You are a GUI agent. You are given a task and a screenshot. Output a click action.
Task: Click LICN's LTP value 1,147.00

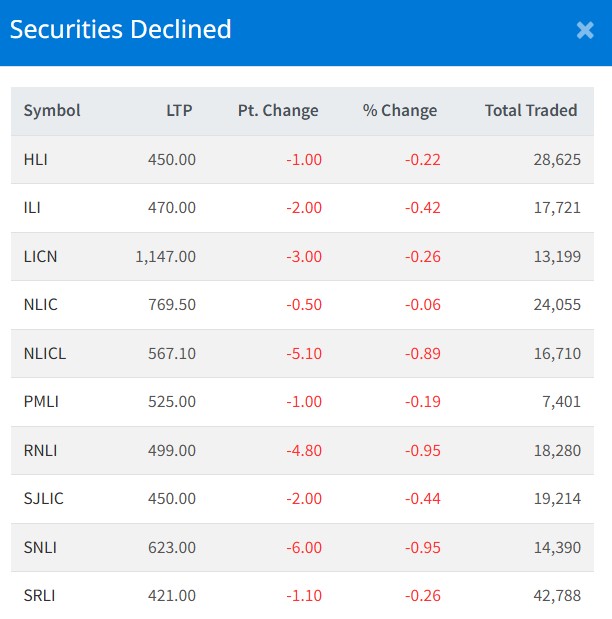click(166, 257)
